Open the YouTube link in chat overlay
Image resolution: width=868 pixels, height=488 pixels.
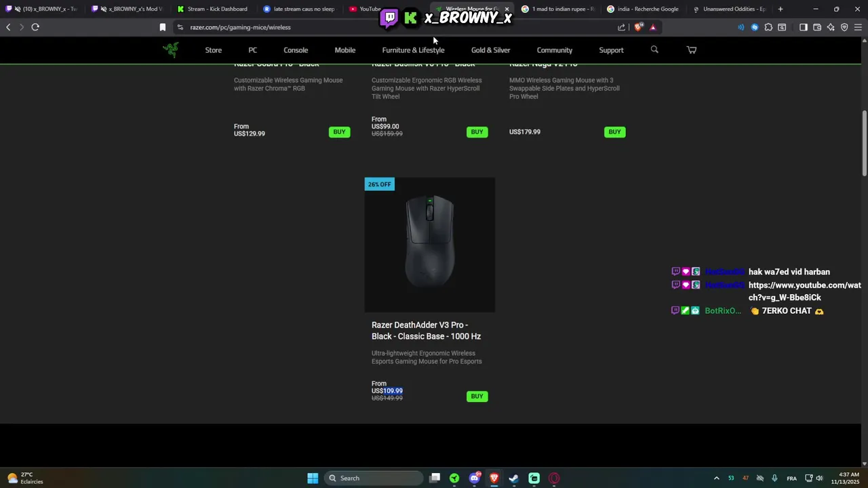805,291
